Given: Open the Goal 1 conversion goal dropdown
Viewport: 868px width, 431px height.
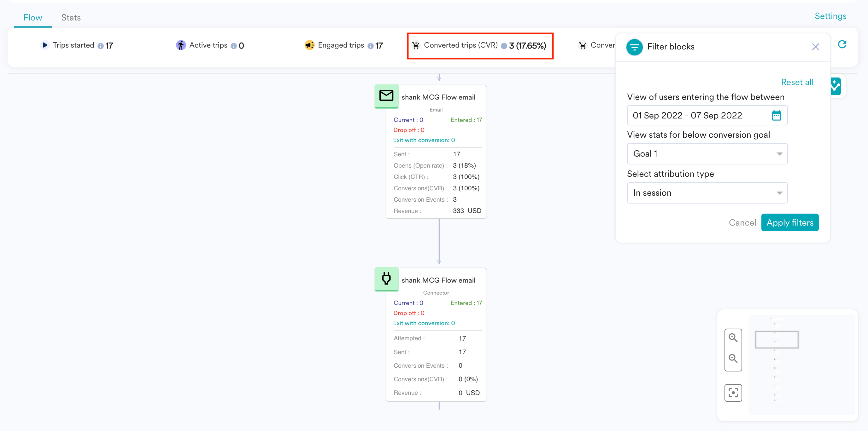Looking at the screenshot, I should click(707, 154).
